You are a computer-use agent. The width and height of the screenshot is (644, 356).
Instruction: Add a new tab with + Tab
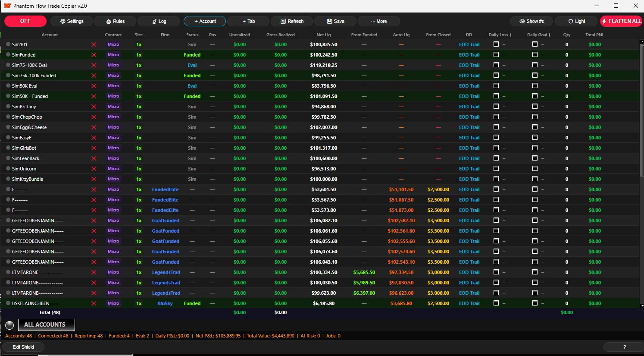tap(248, 21)
